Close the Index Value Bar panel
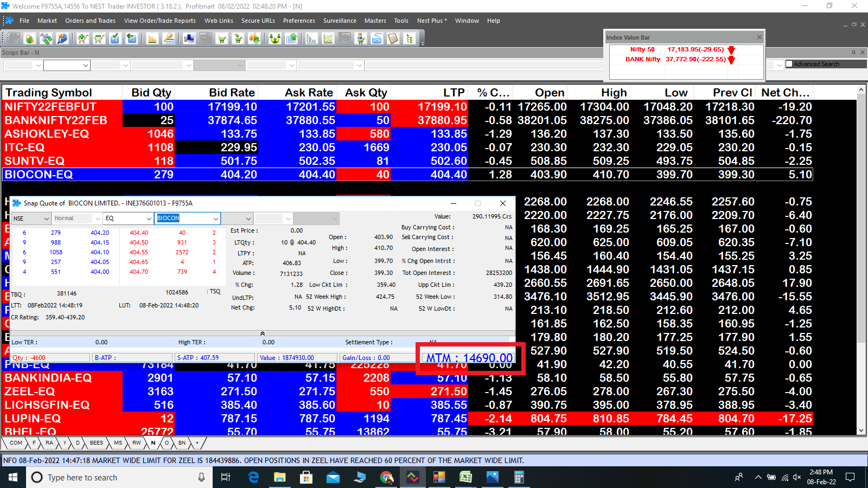Image resolution: width=868 pixels, height=488 pixels. (x=759, y=37)
